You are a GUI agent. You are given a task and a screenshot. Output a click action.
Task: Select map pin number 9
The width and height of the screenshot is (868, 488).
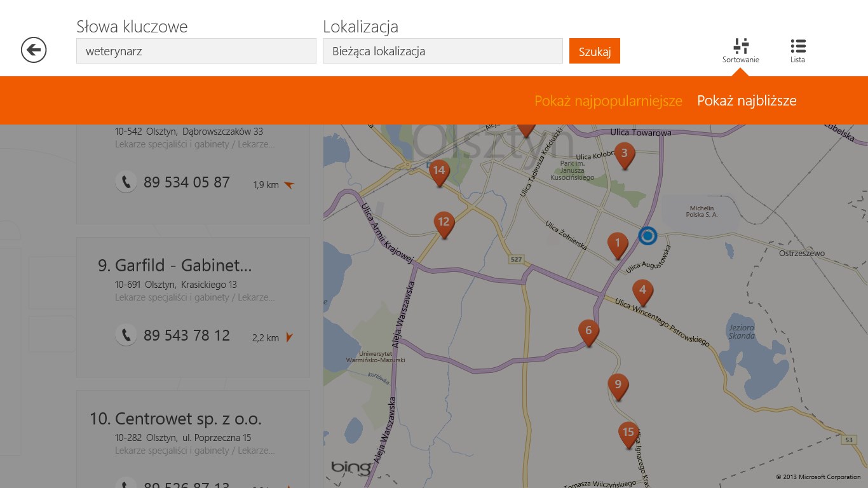pyautogui.click(x=618, y=384)
